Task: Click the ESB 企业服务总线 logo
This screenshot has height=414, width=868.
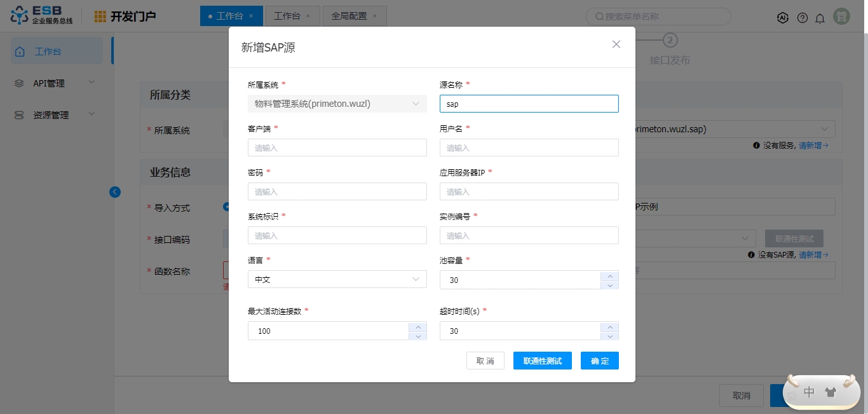Action: pos(42,16)
